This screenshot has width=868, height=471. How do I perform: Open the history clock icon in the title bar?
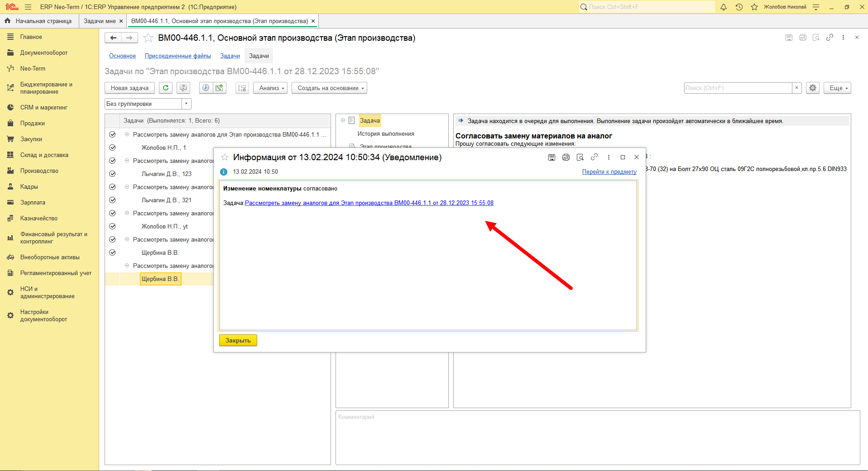(x=739, y=7)
